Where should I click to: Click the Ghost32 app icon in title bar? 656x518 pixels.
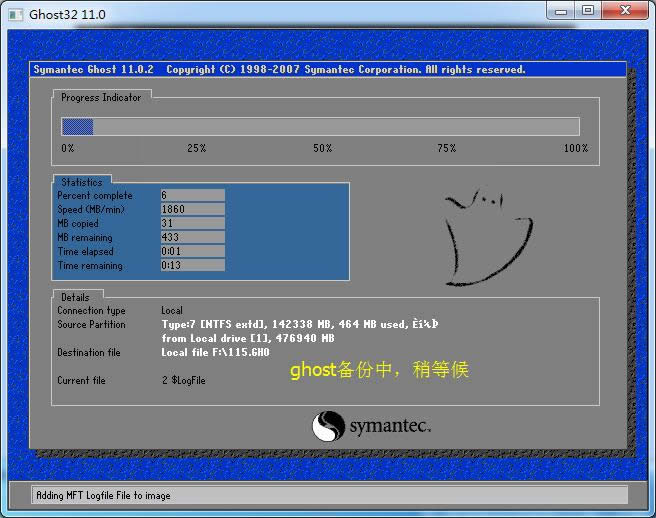(x=15, y=14)
